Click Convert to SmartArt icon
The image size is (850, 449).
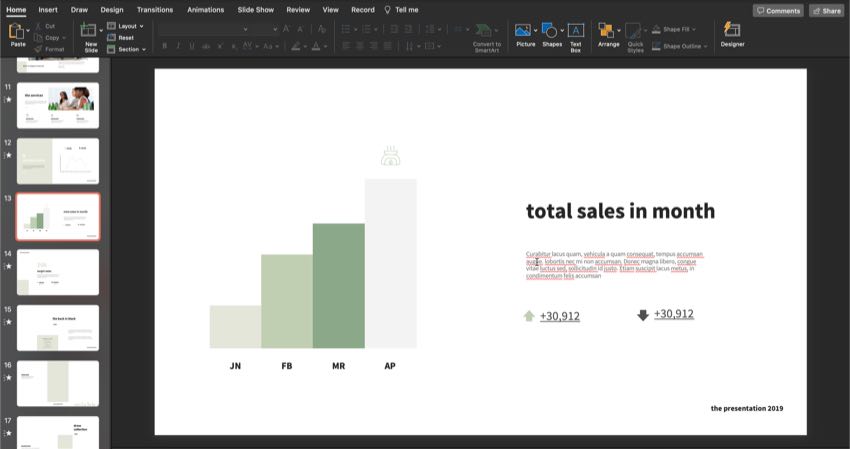click(x=484, y=30)
